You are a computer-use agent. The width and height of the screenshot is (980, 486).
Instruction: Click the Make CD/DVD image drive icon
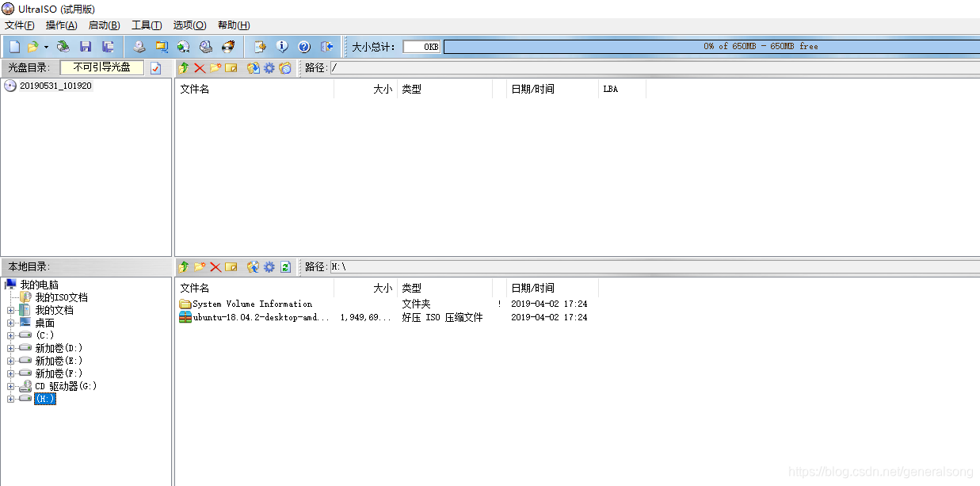tap(139, 47)
